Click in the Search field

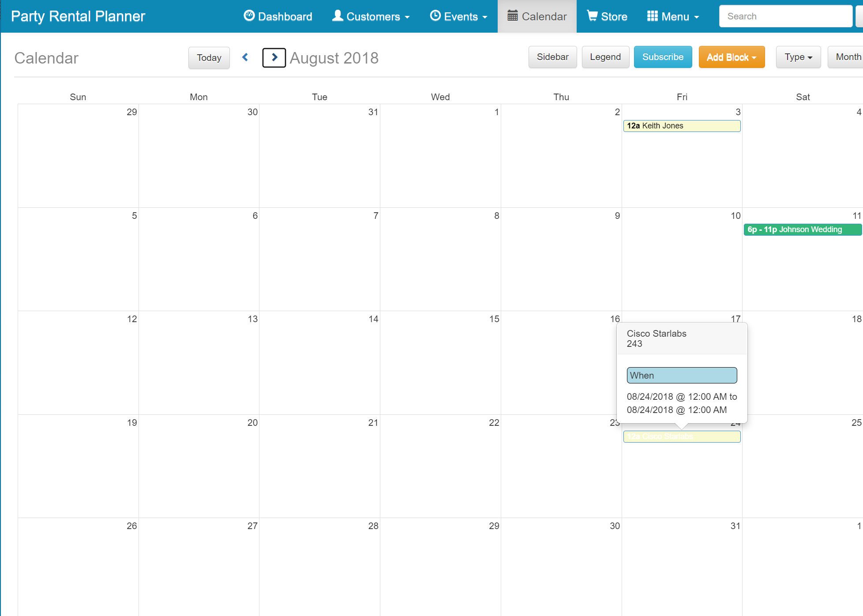pos(786,16)
